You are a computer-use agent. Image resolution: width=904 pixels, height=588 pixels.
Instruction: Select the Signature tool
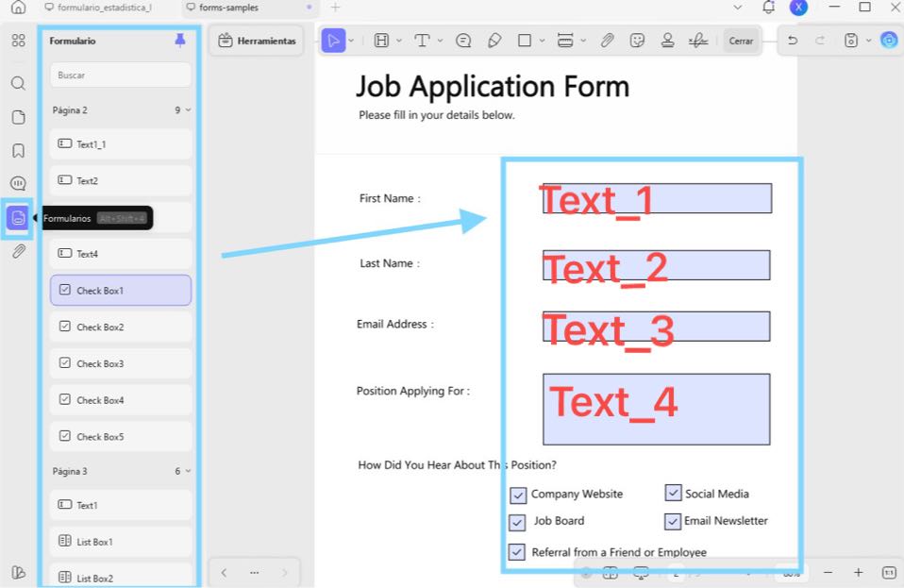click(698, 40)
